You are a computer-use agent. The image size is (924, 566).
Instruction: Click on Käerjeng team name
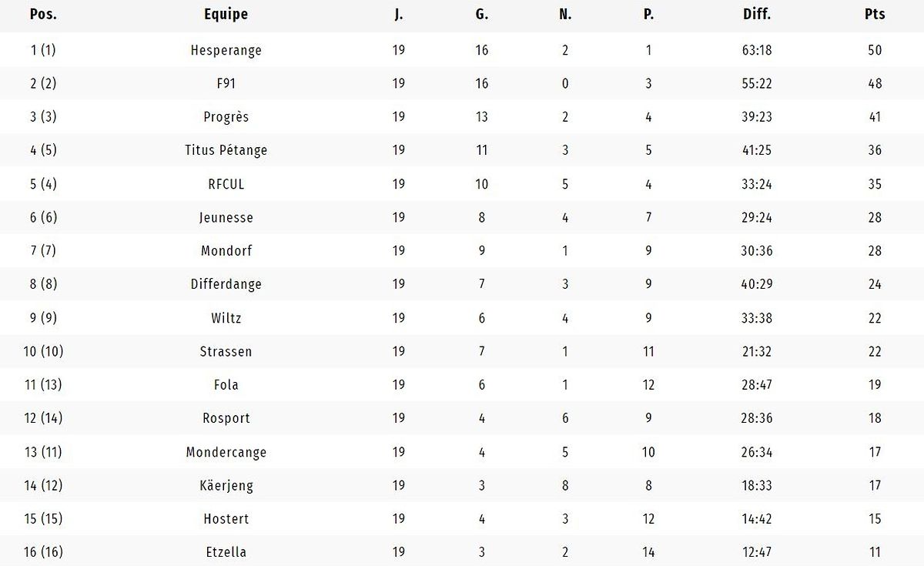[226, 485]
